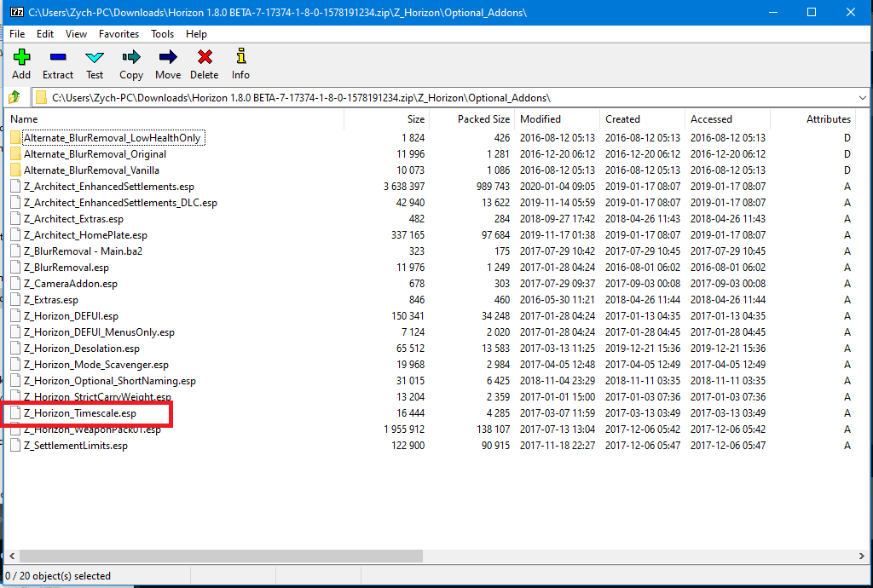Viewport: 873px width, 588px height.
Task: Click the Info toolbar icon
Action: coord(241,58)
